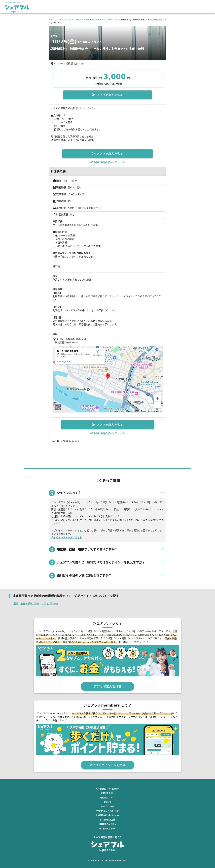The height and width of the screenshot is (868, 215).
Task: Click the clock icon next to 就業時間
Action: point(54,194)
